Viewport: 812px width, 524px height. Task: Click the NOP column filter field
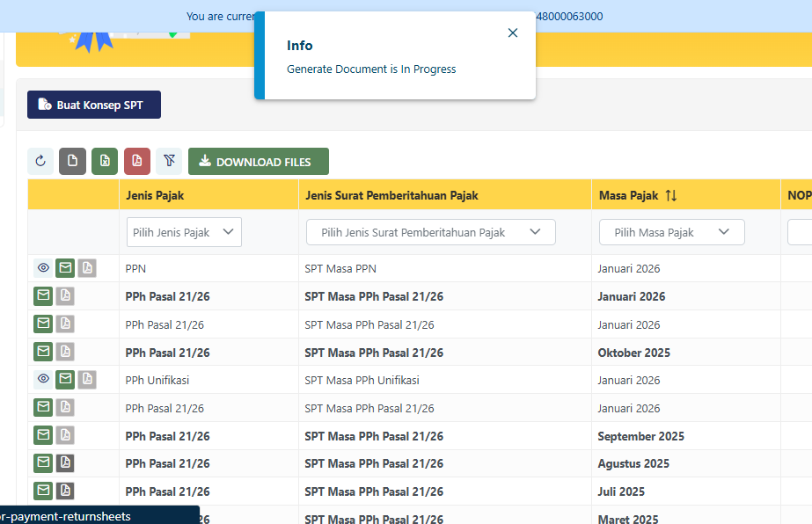click(800, 232)
